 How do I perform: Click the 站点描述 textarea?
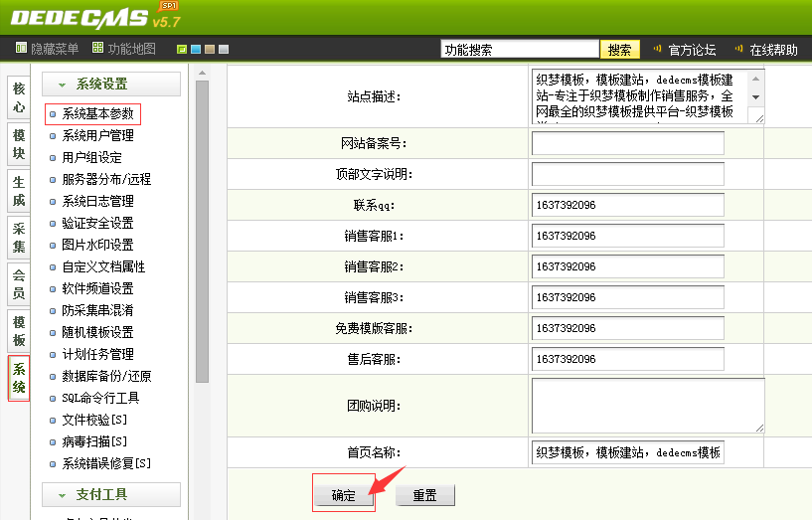(648, 96)
